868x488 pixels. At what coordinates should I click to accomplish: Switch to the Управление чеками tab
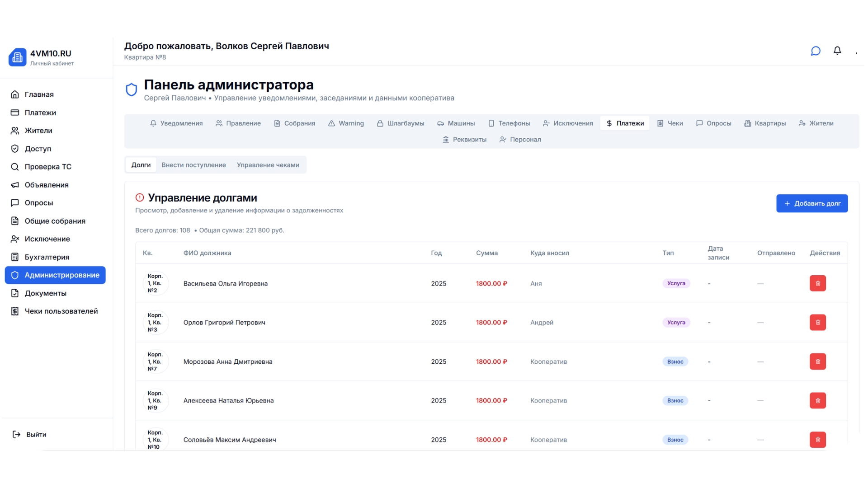pos(268,165)
